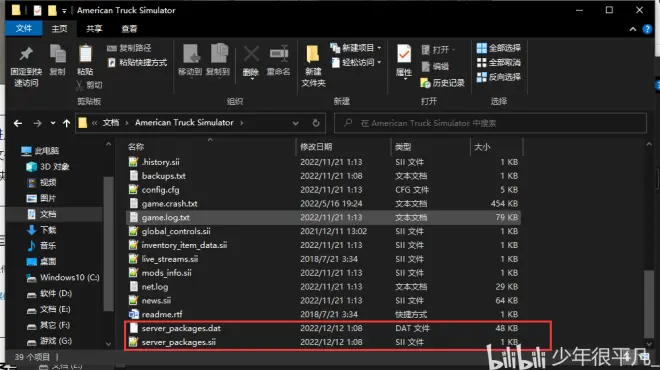
Task: Open New item (新建项目) dropdown
Action: [356, 48]
